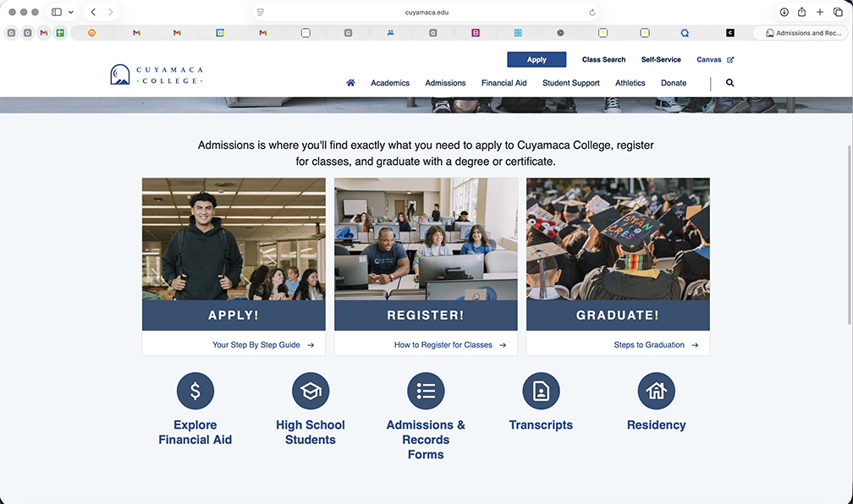Switch to the teal square icon tab
853x504 pixels.
click(518, 33)
